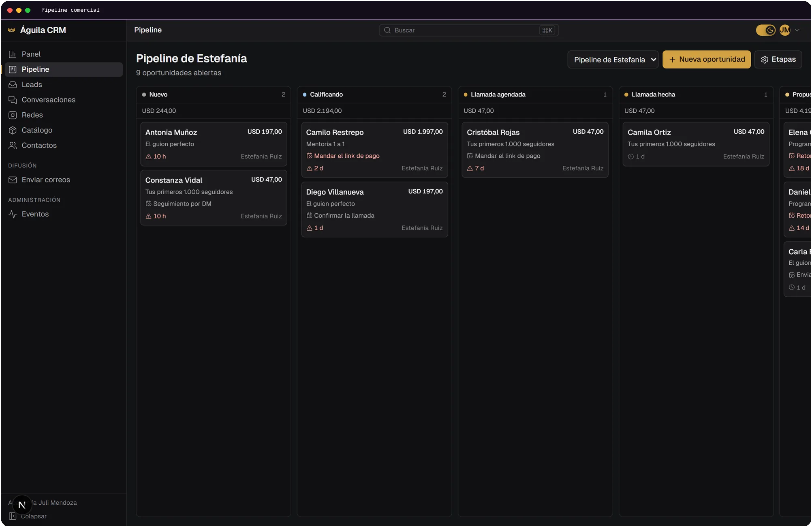
Task: Click overdue task 'Mandar el link de pago' on Camilo Restrepo
Action: pos(347,156)
